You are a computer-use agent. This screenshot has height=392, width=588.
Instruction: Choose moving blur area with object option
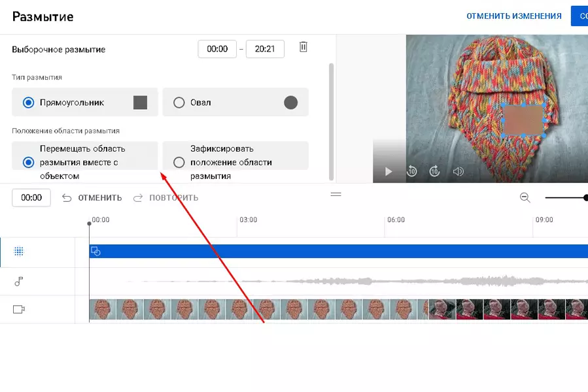tap(29, 162)
